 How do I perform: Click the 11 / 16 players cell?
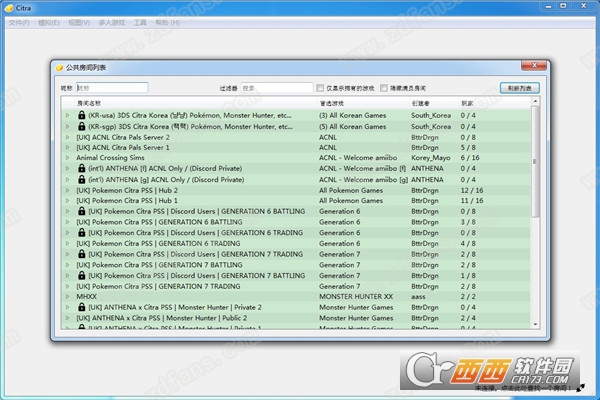tap(472, 200)
